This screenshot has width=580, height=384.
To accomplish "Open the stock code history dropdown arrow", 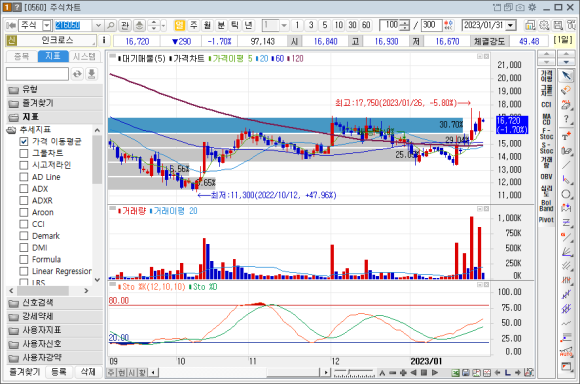I will (x=98, y=25).
